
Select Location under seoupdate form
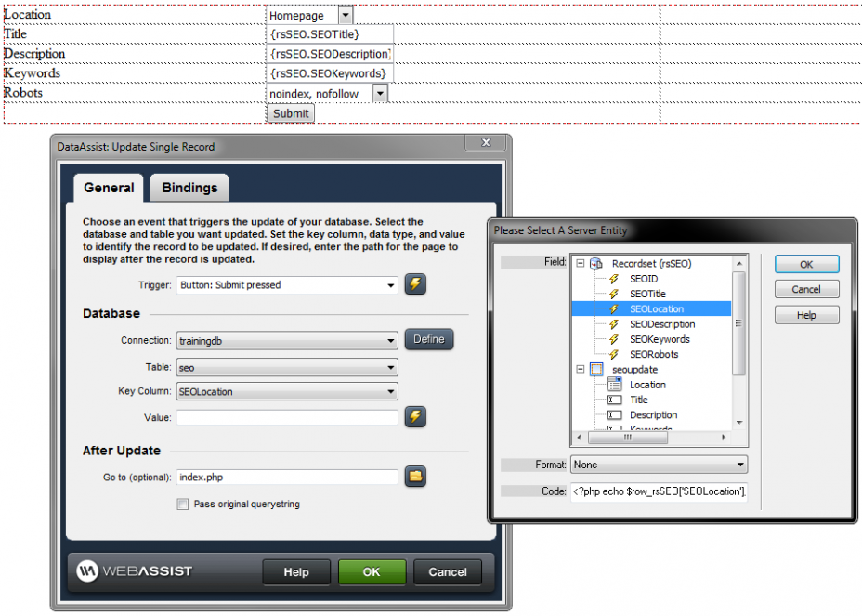click(647, 385)
